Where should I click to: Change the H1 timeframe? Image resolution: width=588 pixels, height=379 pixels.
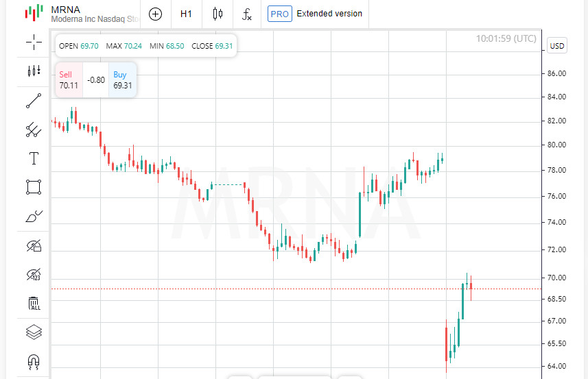click(186, 14)
